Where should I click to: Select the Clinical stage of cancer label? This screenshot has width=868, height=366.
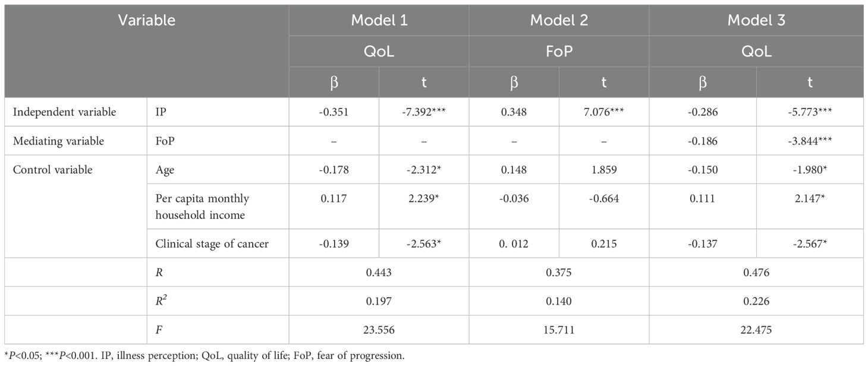tap(212, 243)
